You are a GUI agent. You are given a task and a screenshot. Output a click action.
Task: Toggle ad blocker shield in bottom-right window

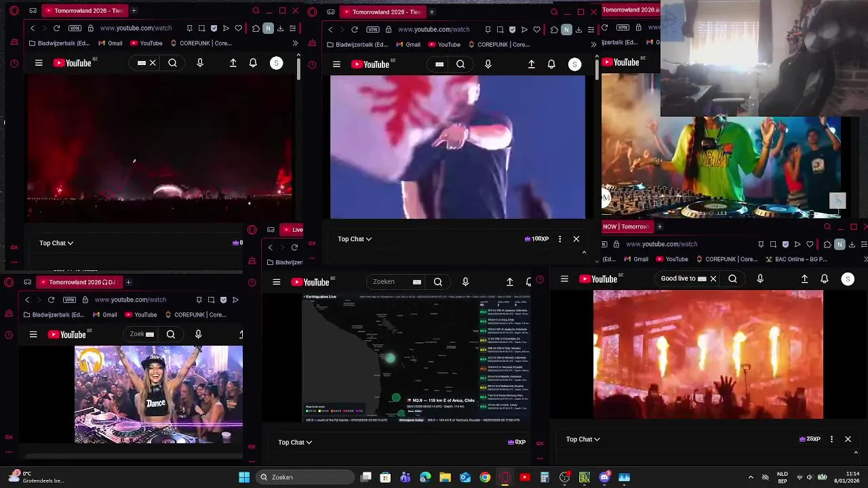[x=785, y=244]
